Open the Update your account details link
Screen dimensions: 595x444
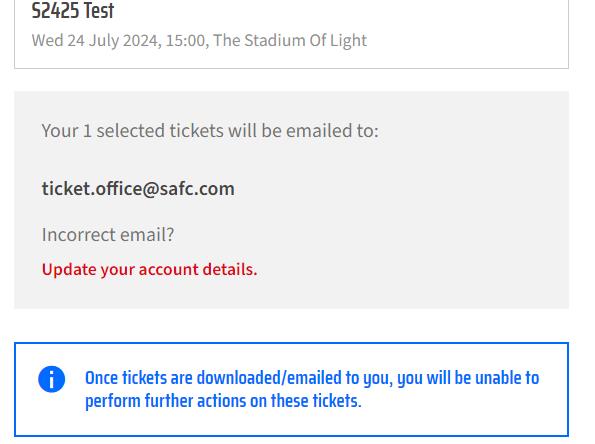coord(150,270)
